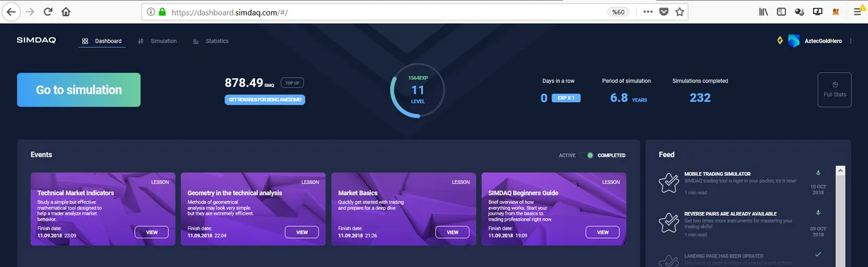Click the 6.8 YEARS simulation period
868x267 pixels.
coord(629,98)
